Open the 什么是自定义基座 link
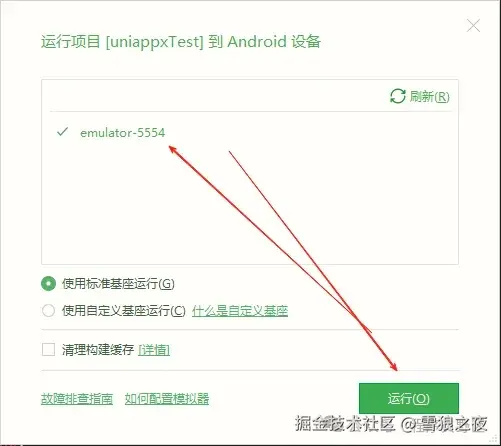The width and height of the screenshot is (501, 446). (x=240, y=311)
